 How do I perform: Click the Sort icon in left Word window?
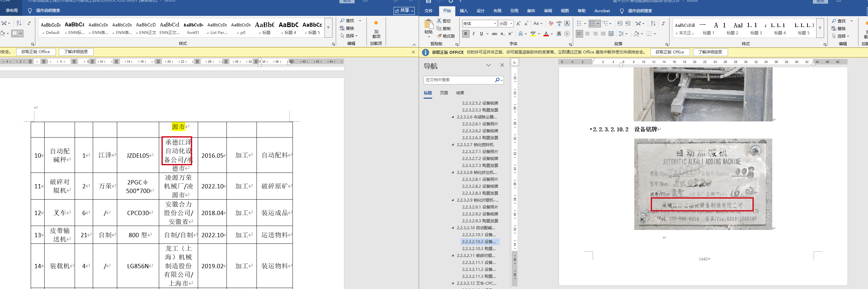coord(19,23)
